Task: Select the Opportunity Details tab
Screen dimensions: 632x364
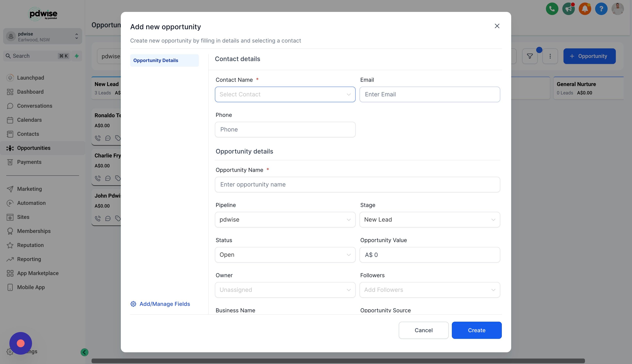Action: click(164, 60)
